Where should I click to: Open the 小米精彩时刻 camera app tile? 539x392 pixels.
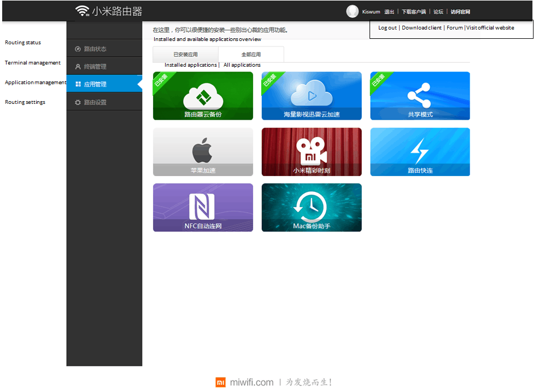312,152
